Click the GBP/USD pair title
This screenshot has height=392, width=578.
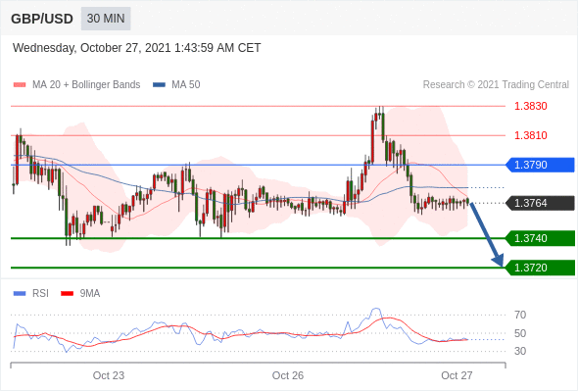click(x=42, y=19)
